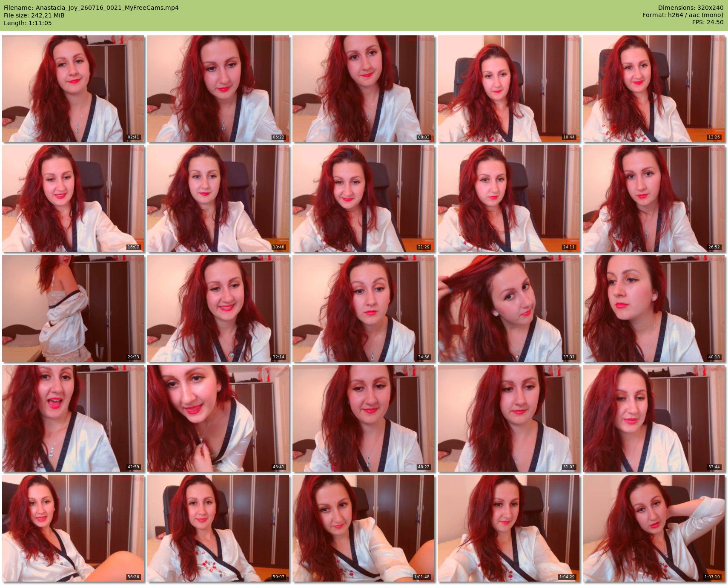728x585 pixels.
Task: Select the frame at timestamp 10:44
Action: click(509, 89)
